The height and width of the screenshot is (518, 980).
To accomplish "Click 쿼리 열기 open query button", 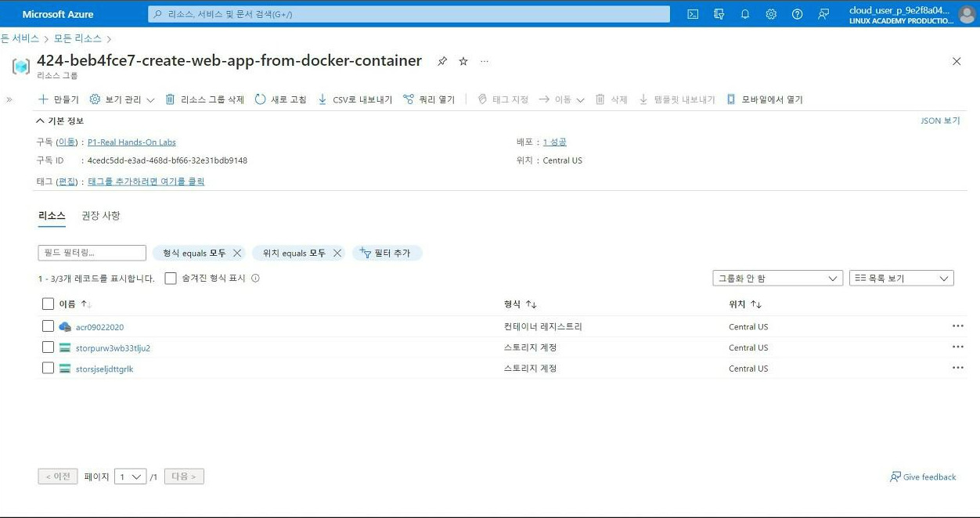I will 429,99.
